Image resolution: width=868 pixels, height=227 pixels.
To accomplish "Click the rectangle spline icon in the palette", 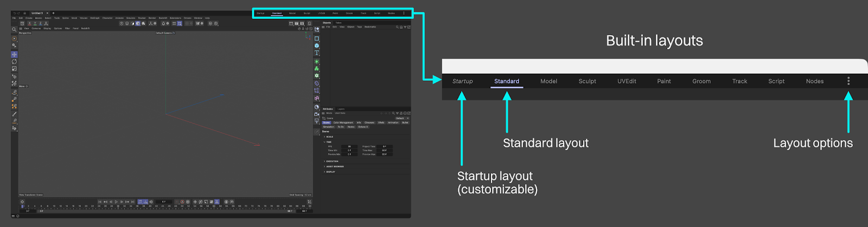I will tap(317, 38).
